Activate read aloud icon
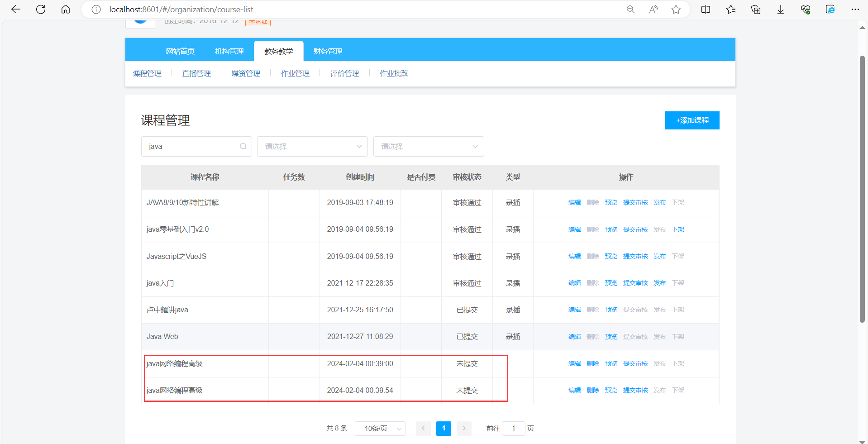 pos(653,10)
